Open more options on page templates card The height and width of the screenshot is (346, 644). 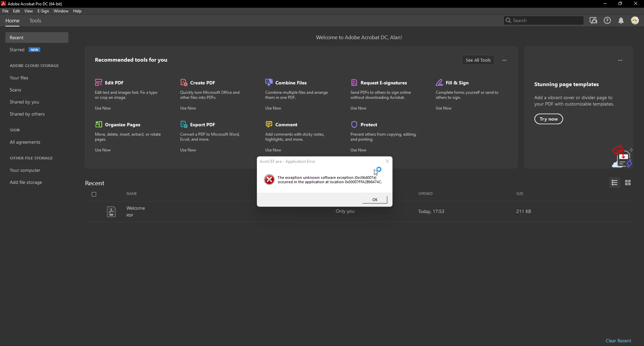[620, 60]
